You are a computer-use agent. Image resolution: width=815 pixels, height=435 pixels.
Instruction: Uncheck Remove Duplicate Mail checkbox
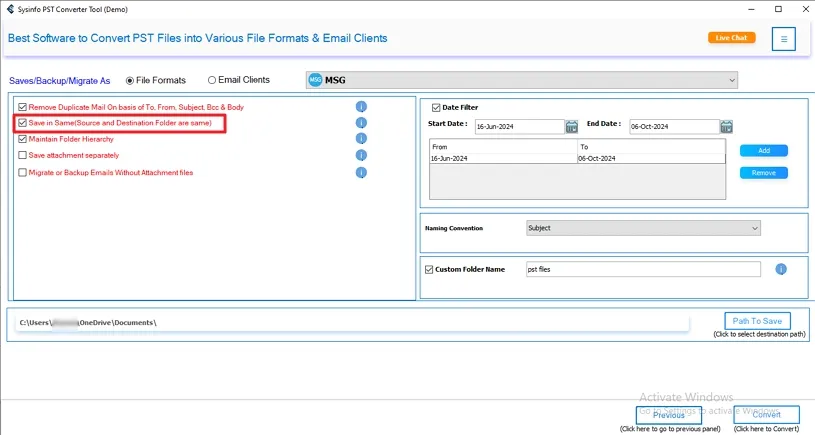[22, 107]
